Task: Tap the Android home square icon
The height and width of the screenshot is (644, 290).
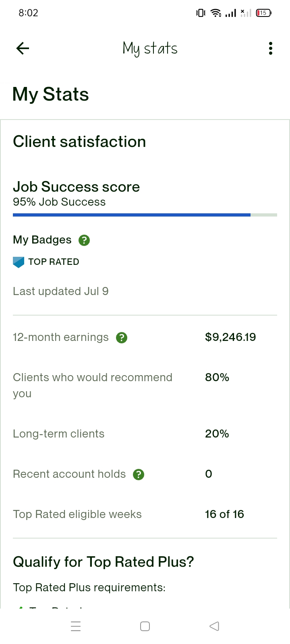Action: [145, 626]
